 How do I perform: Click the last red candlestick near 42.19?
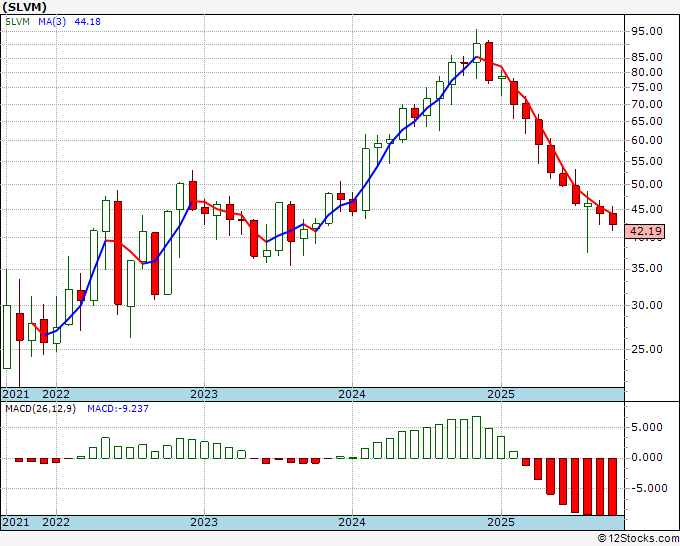pos(613,219)
